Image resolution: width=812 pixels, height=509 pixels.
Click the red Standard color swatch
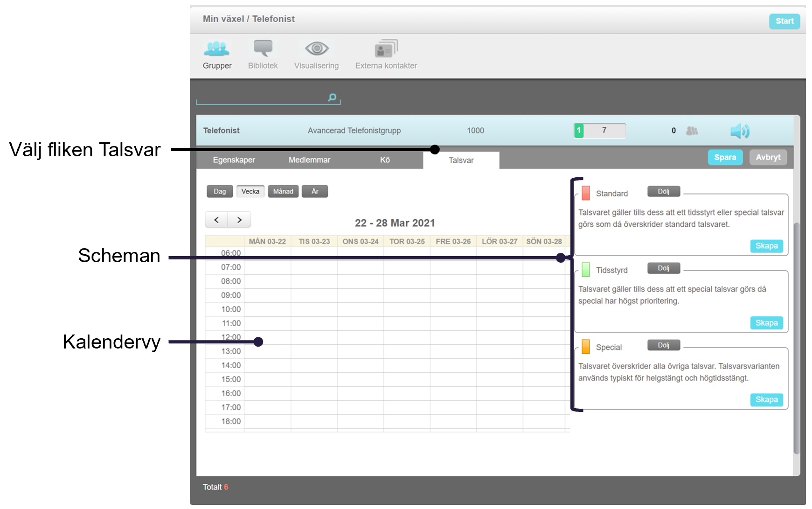pyautogui.click(x=586, y=193)
